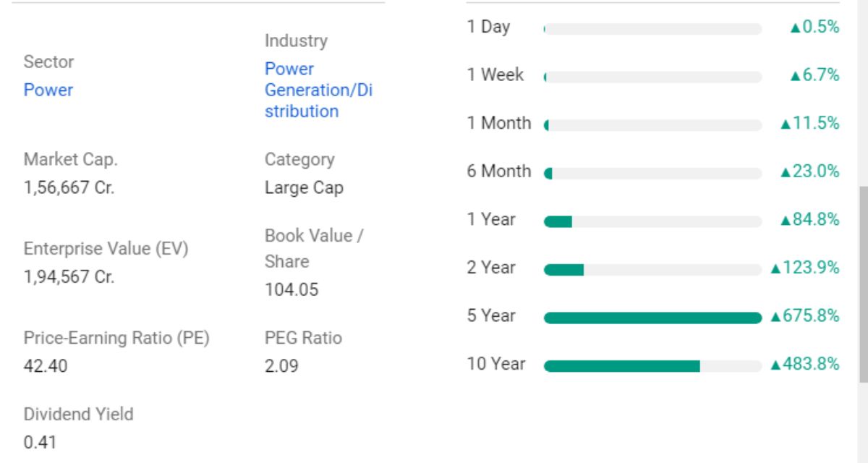Click the 6 Month return bar

pyautogui.click(x=652, y=174)
